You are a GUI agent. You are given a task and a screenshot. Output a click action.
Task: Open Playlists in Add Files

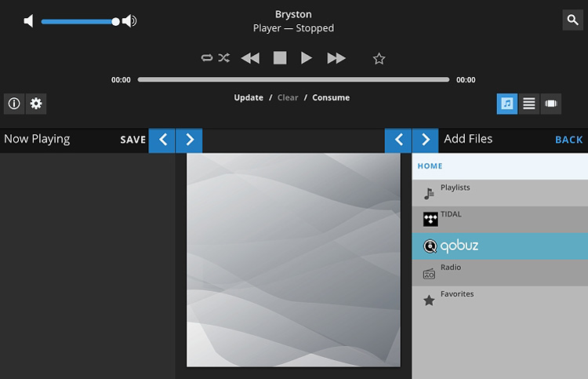pyautogui.click(x=455, y=188)
